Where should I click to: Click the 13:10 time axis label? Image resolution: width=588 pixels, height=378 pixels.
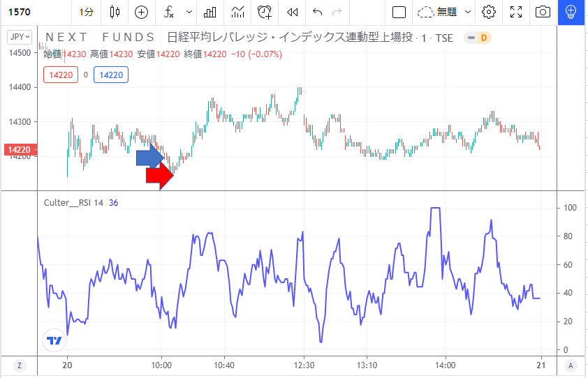(x=367, y=365)
